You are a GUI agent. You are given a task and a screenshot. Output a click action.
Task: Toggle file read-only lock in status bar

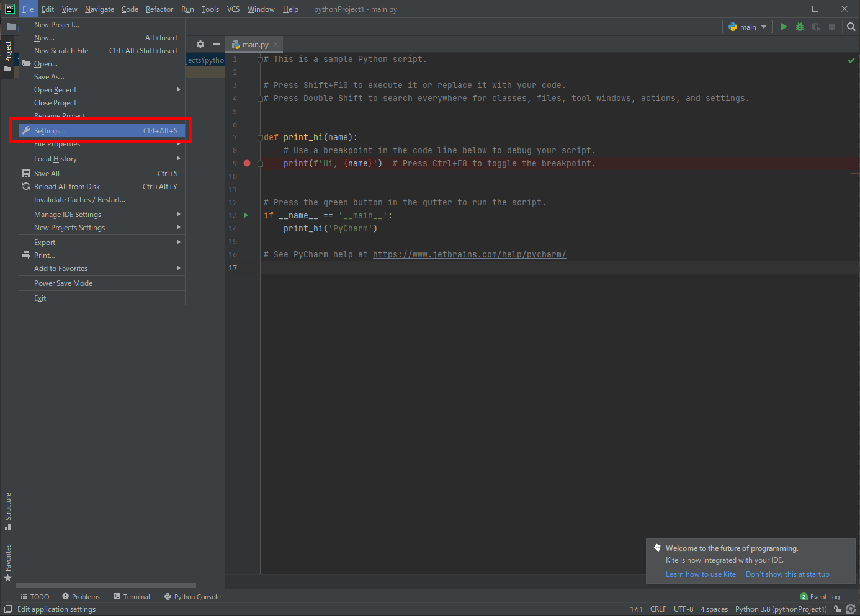838,609
